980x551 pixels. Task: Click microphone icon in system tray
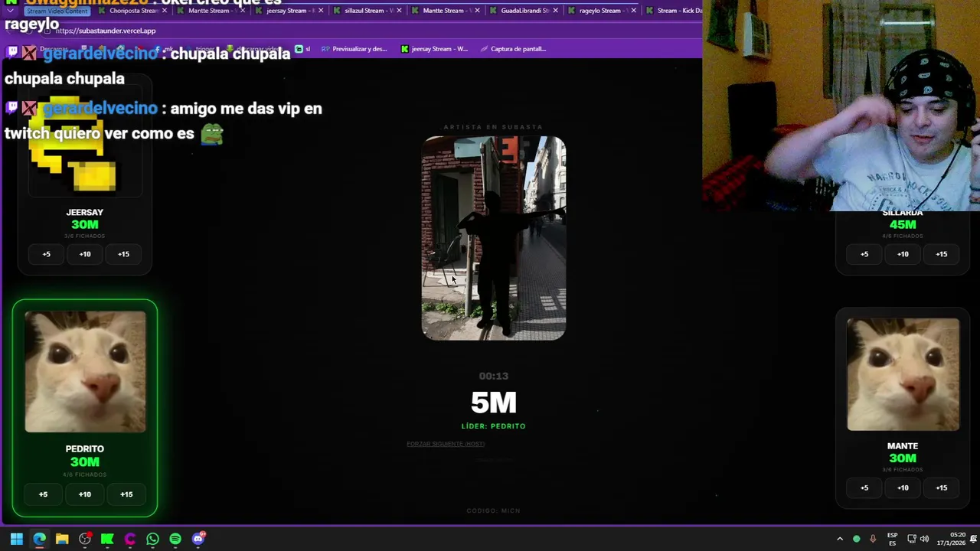click(x=873, y=539)
